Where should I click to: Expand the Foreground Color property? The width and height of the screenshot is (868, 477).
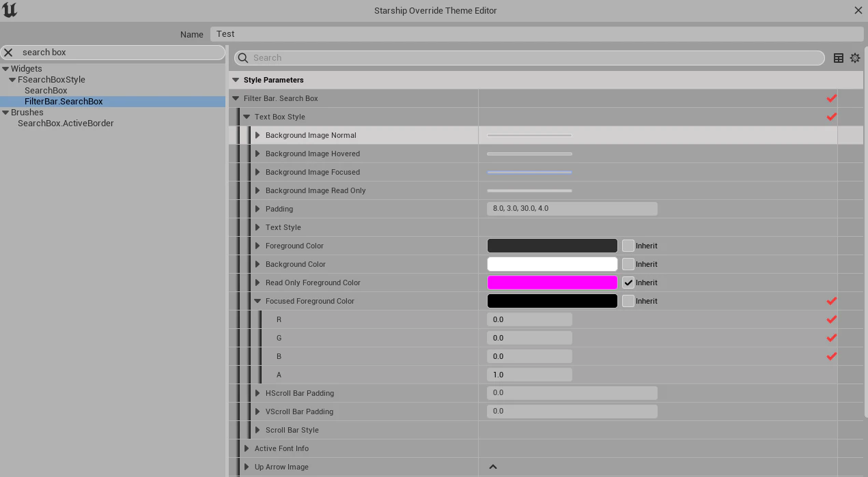(257, 246)
